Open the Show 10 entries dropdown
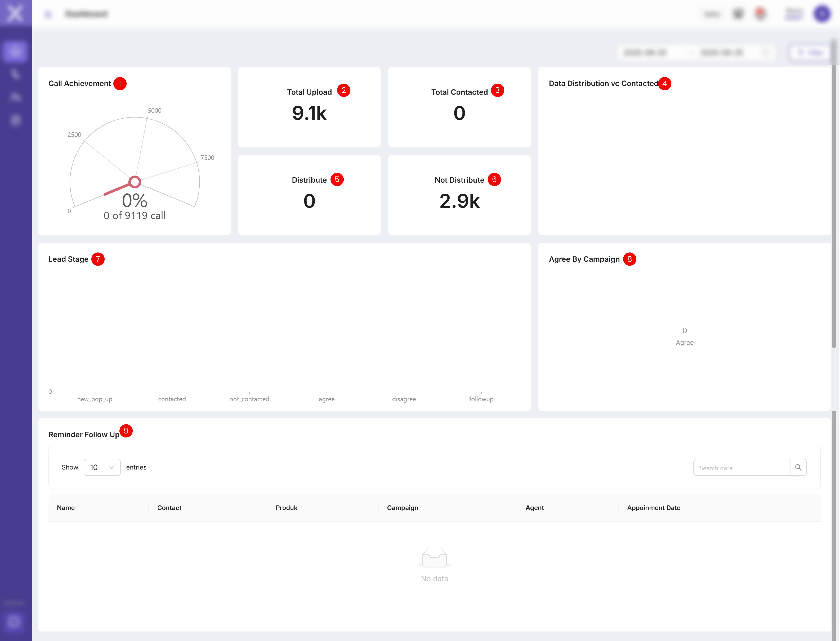Viewport: 840px width, 641px height. coord(102,467)
